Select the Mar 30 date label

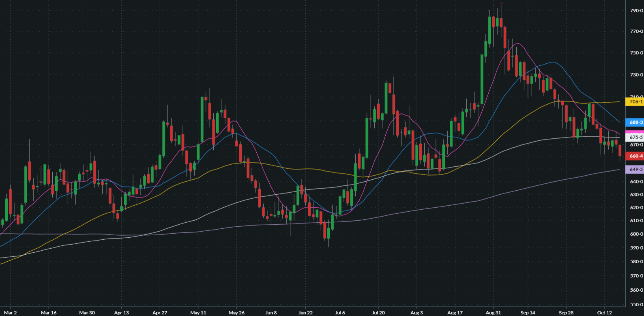tap(87, 313)
